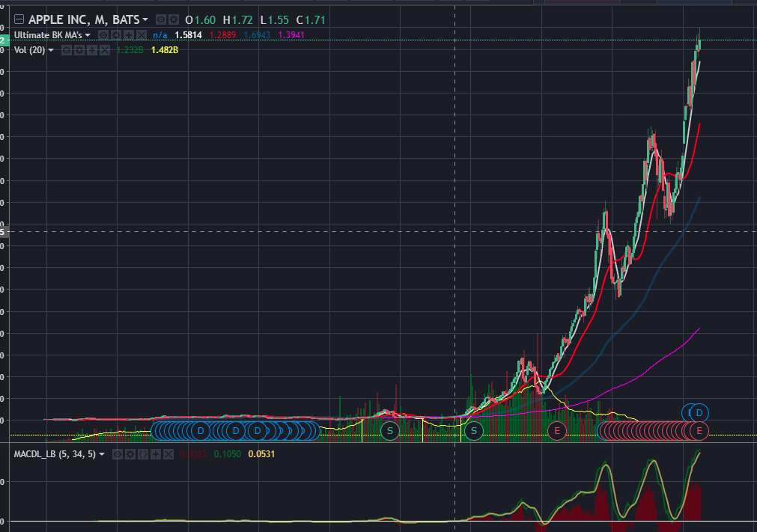Click the plus icon beside Ultimate BK MA's

[129, 35]
